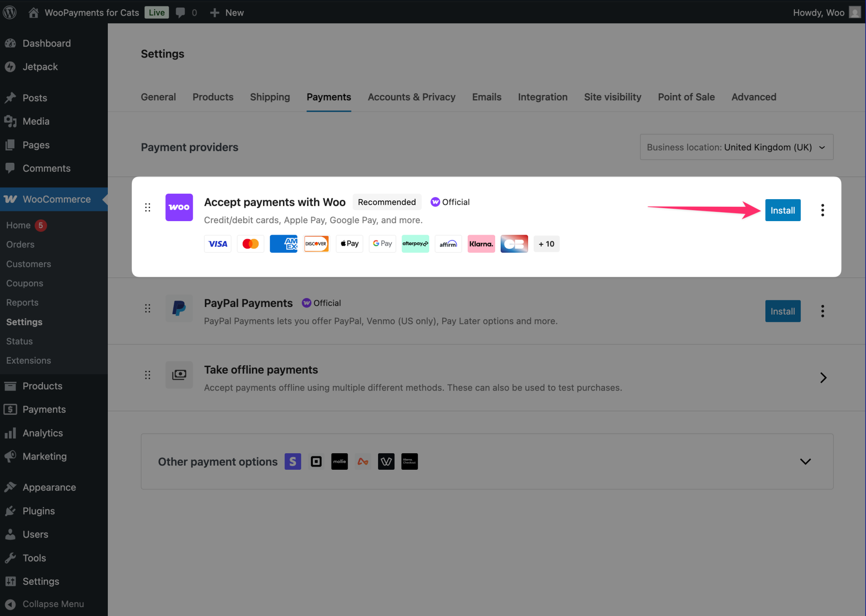The image size is (866, 616).
Task: Install PayPal Payments
Action: pos(783,311)
